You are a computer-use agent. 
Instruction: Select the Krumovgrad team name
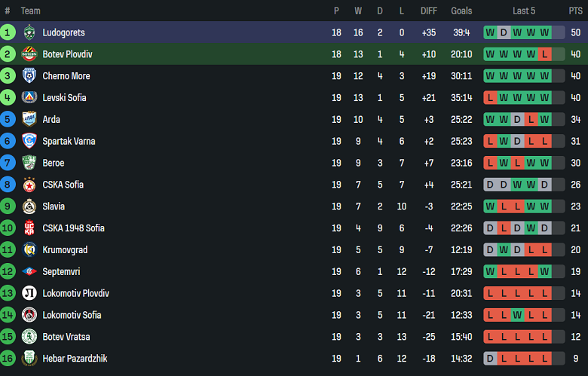pos(63,250)
